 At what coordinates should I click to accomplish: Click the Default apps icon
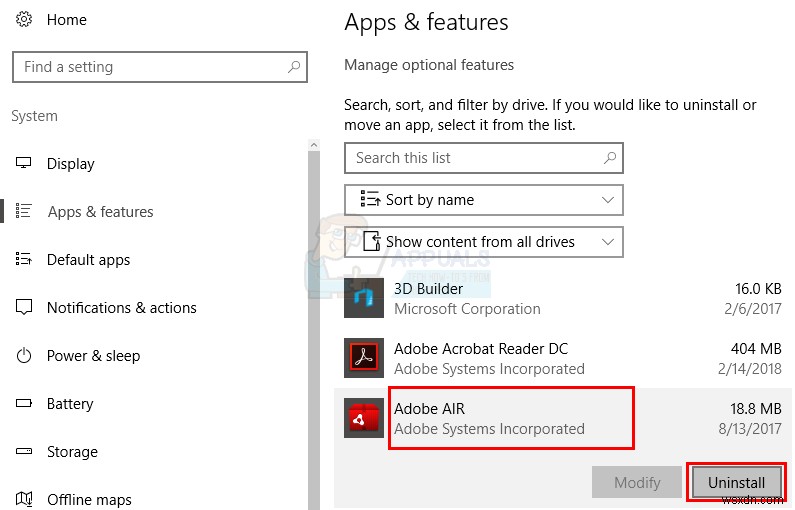pyautogui.click(x=23, y=259)
